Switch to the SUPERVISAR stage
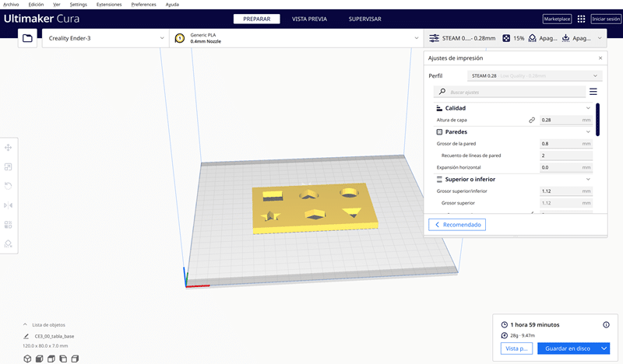The image size is (623, 364). click(x=364, y=19)
